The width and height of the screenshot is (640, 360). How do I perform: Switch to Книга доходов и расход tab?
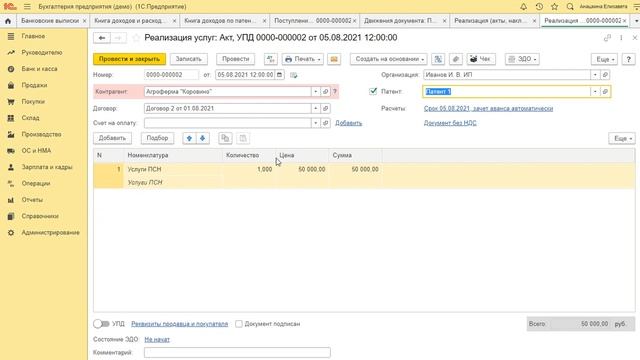[129, 20]
